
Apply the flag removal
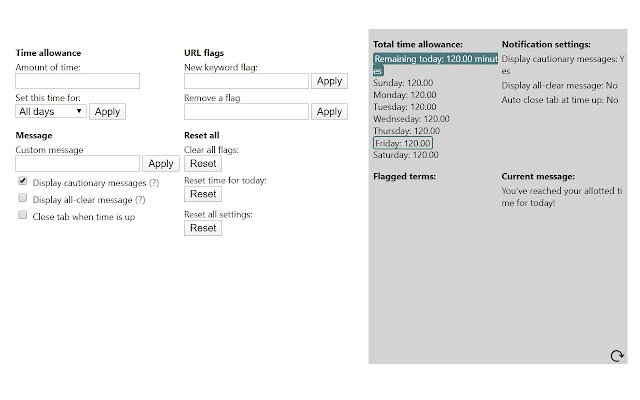329,112
